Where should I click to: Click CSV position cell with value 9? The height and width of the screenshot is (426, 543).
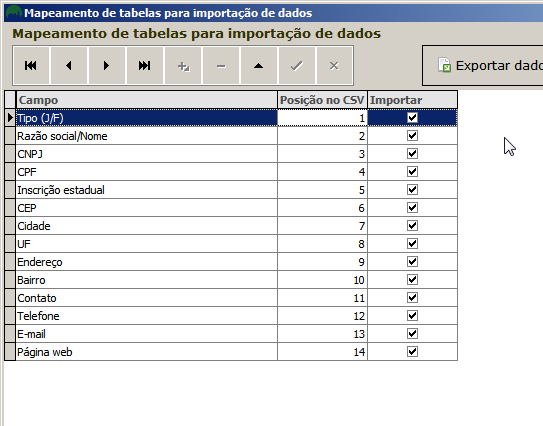click(x=322, y=262)
